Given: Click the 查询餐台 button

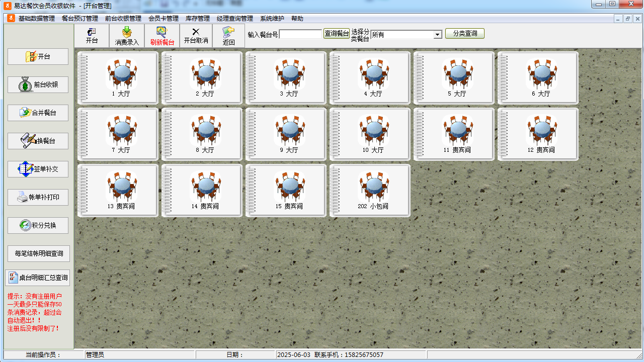Looking at the screenshot, I should click(x=337, y=34).
